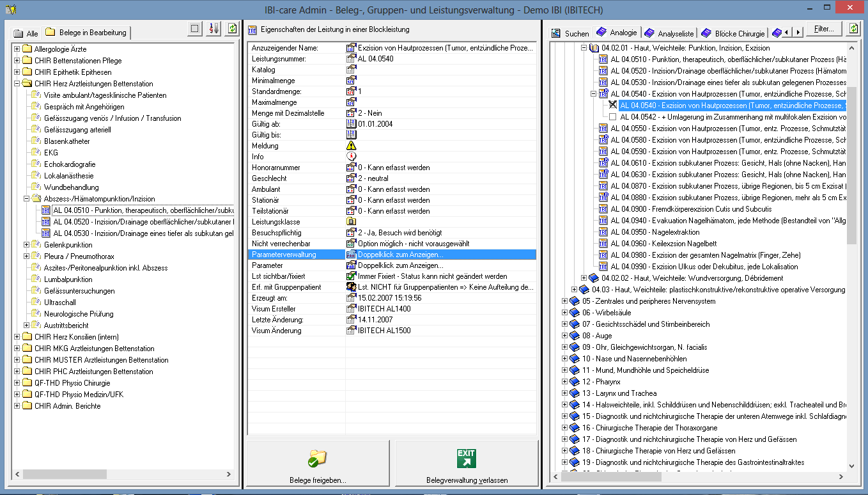The height and width of the screenshot is (495, 868).
Task: Expand the Allergologie Ärzte folder
Action: pyautogui.click(x=17, y=49)
